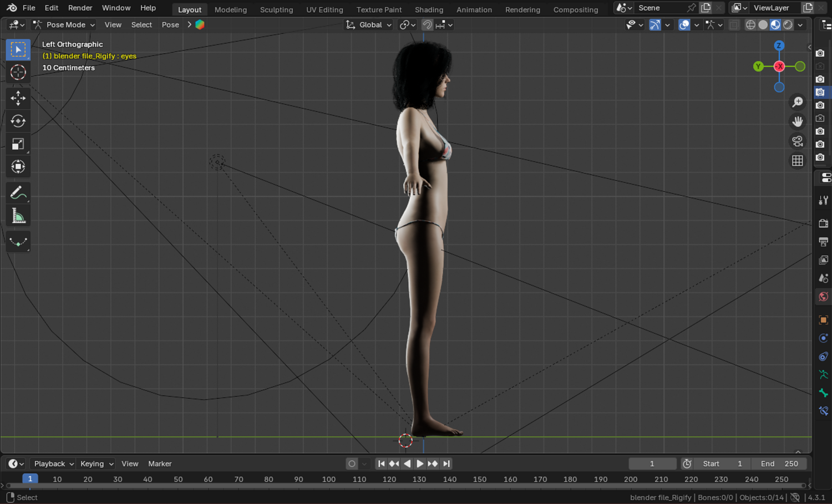This screenshot has width=832, height=504.
Task: Open the World properties tab
Action: (824, 297)
